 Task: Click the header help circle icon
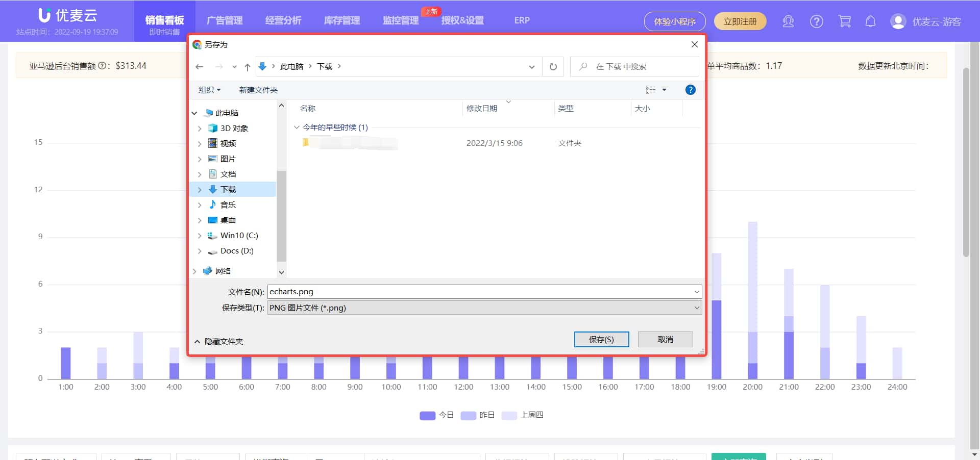pyautogui.click(x=816, y=21)
